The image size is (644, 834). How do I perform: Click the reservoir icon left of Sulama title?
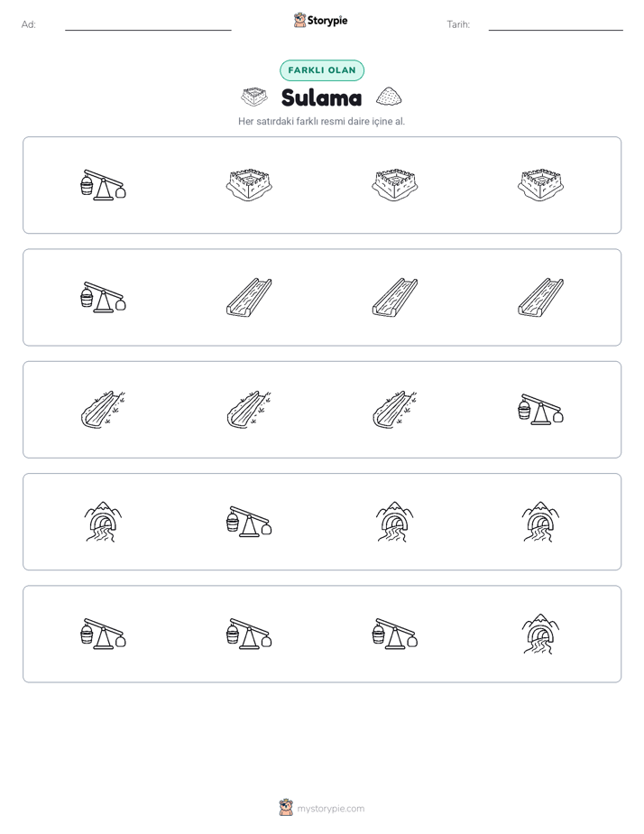(x=254, y=97)
